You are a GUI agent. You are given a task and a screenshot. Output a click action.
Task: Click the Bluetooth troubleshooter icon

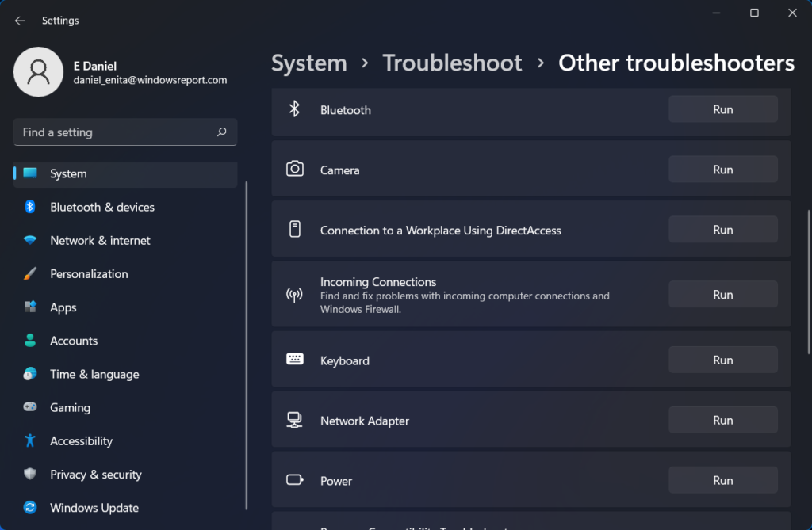[x=294, y=109]
